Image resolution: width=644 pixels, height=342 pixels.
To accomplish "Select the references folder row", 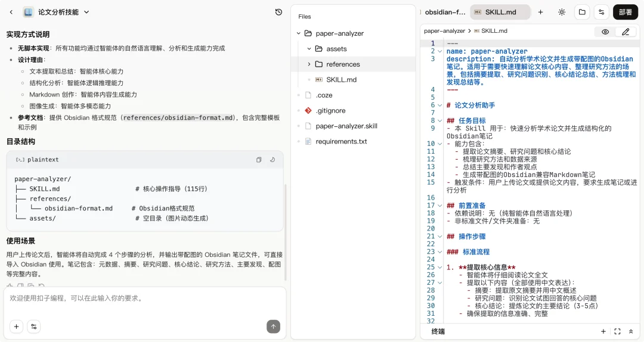I will [353, 64].
